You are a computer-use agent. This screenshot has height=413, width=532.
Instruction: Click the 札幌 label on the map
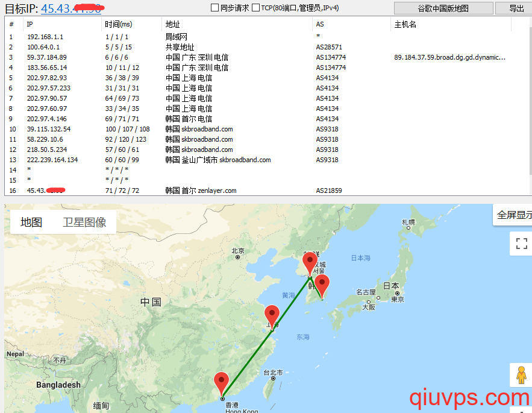pyautogui.click(x=408, y=222)
